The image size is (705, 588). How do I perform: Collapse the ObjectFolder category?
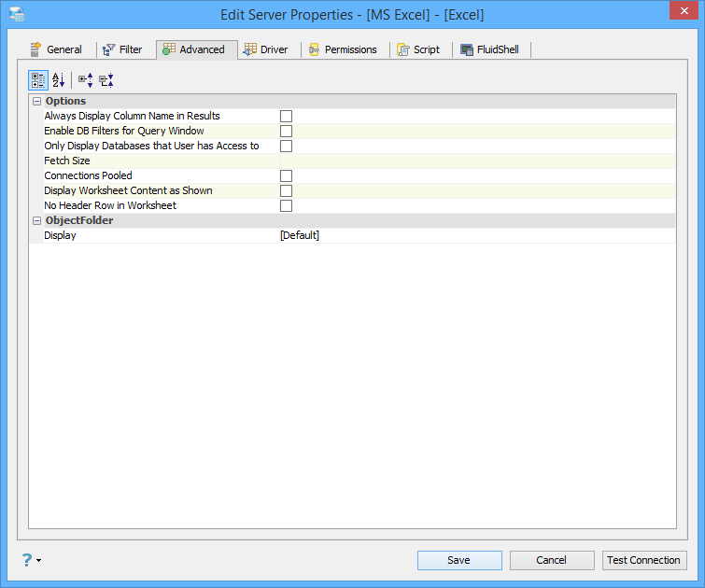pyautogui.click(x=36, y=220)
